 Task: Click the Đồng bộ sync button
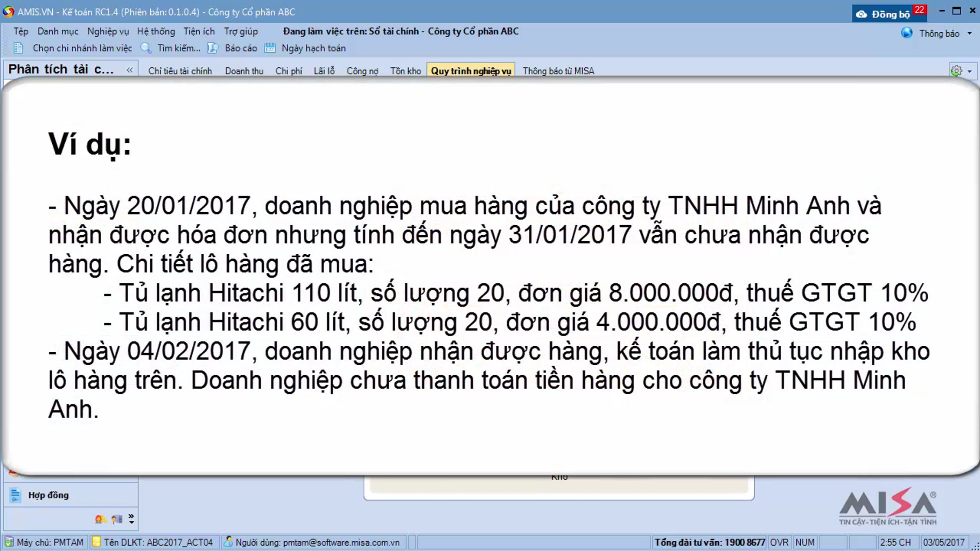pyautogui.click(x=889, y=14)
